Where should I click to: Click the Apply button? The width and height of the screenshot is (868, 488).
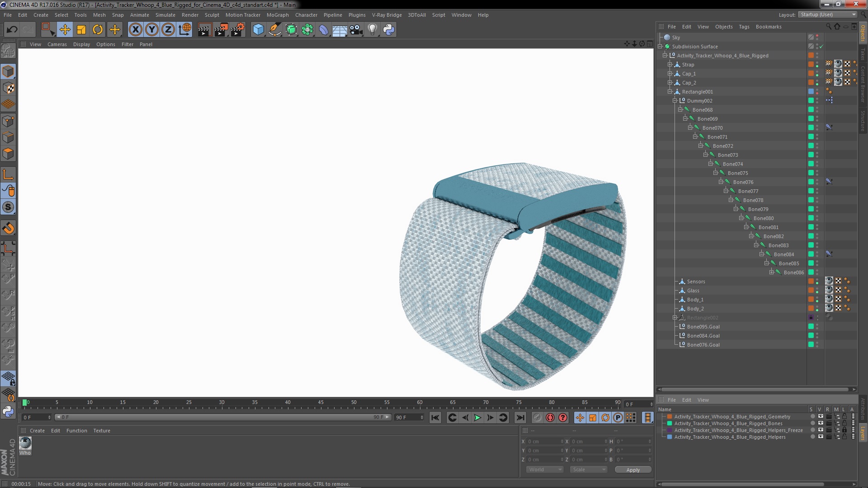click(x=632, y=470)
